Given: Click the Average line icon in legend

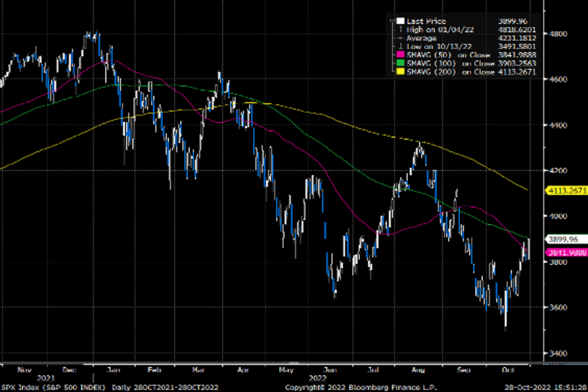Looking at the screenshot, I should tap(400, 38).
